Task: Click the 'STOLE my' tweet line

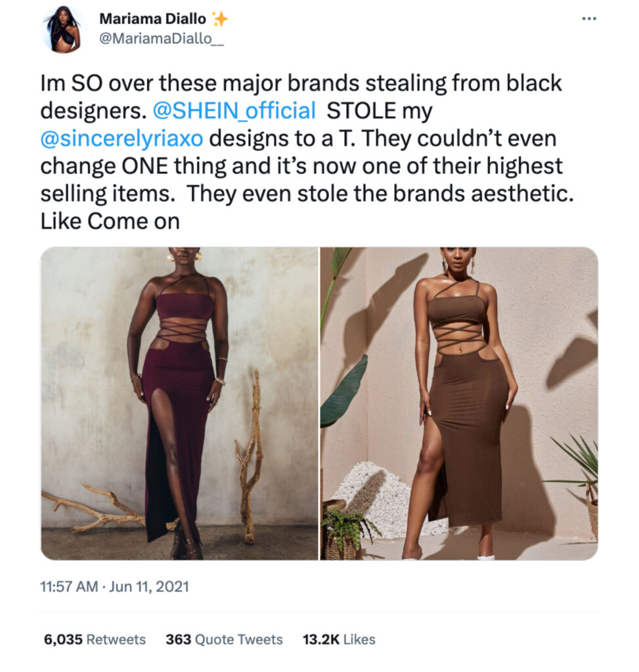Action: click(x=380, y=110)
